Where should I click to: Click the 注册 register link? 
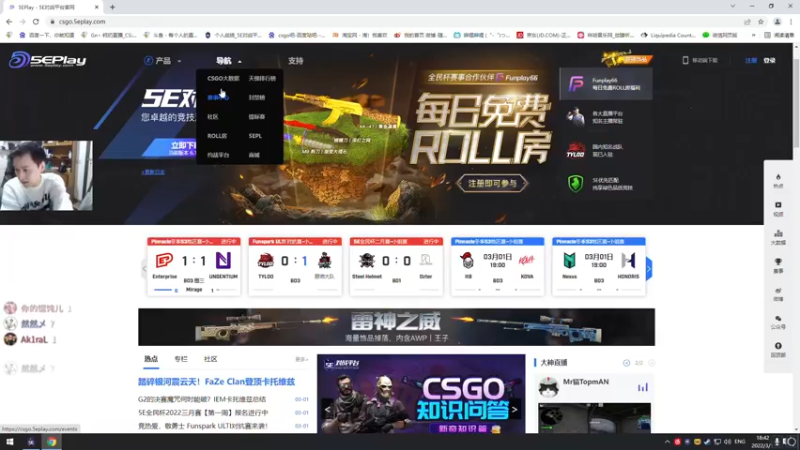pos(751,60)
